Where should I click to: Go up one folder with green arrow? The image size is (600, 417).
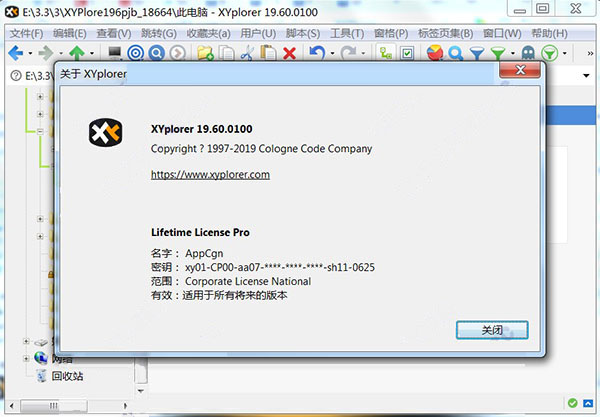click(x=77, y=53)
